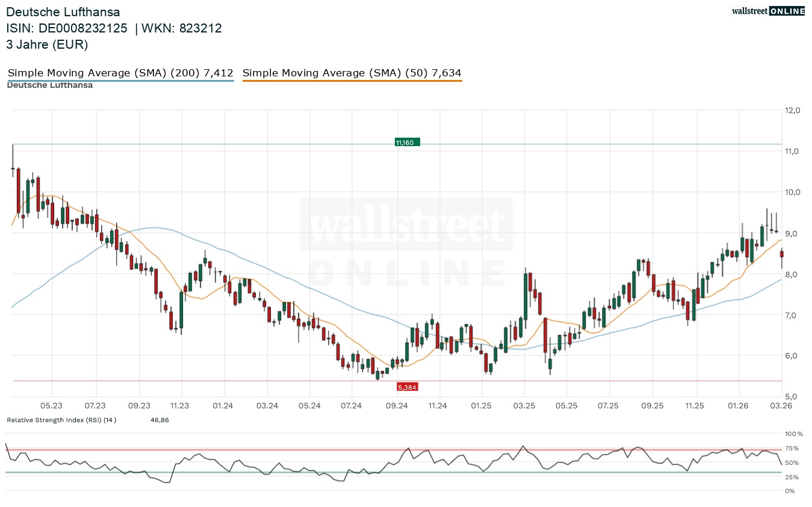Click the Deutsche Lufthansa chart title
The height and width of the screenshot is (507, 812).
tap(63, 12)
